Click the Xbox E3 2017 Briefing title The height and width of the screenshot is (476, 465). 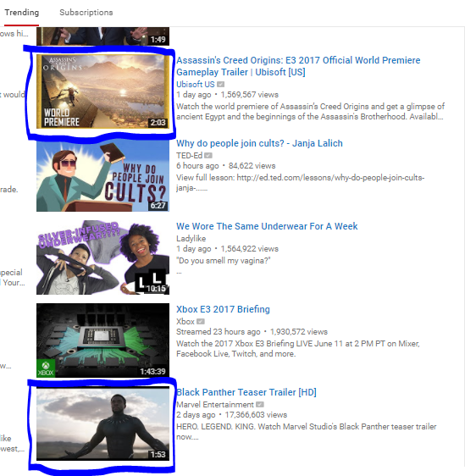[223, 309]
